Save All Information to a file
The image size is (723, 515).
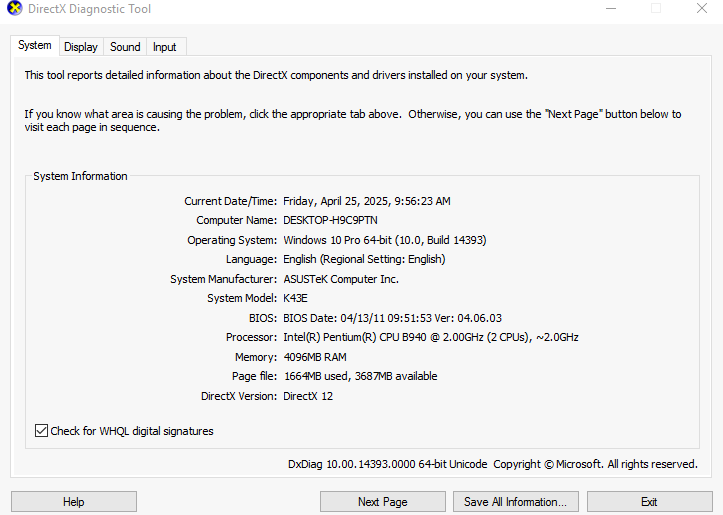click(516, 502)
